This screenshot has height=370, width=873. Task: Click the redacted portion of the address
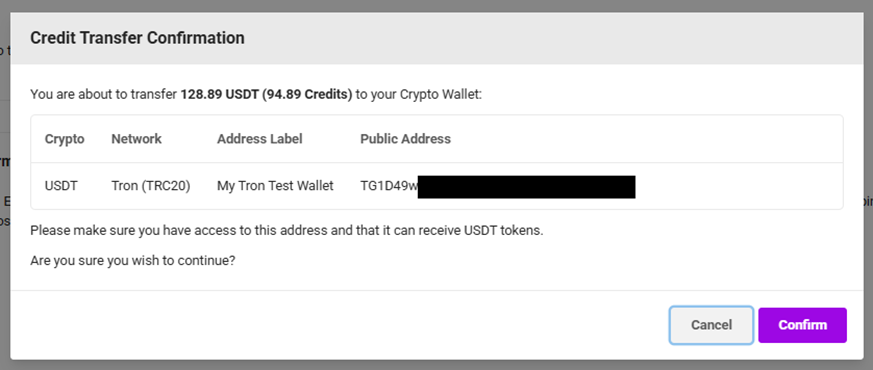pyautogui.click(x=526, y=187)
